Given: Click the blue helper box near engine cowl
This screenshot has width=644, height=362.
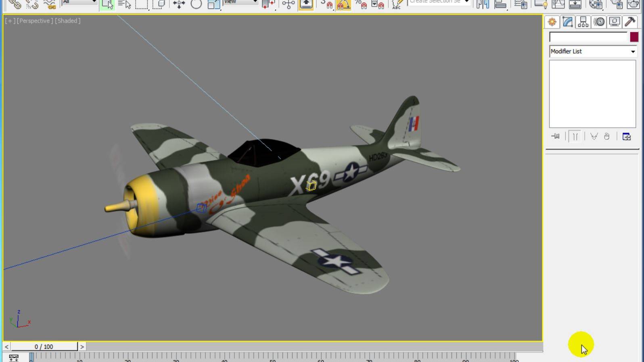Looking at the screenshot, I should coord(201,208).
